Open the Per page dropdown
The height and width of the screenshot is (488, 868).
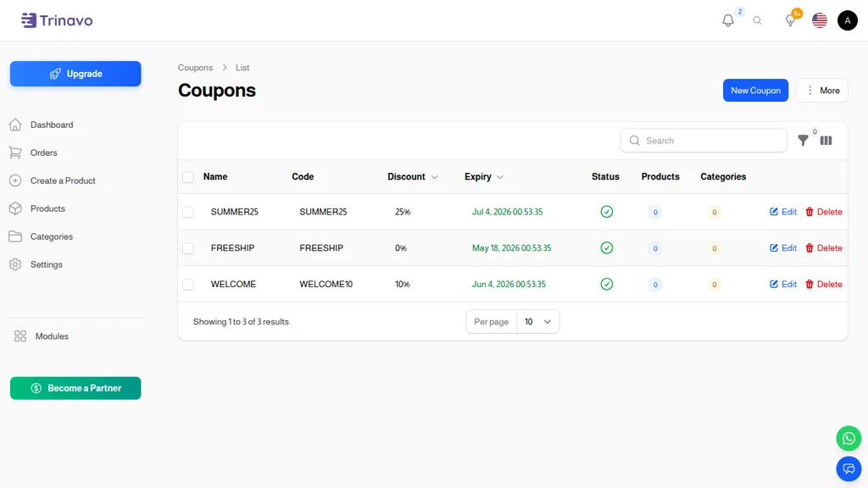point(537,321)
